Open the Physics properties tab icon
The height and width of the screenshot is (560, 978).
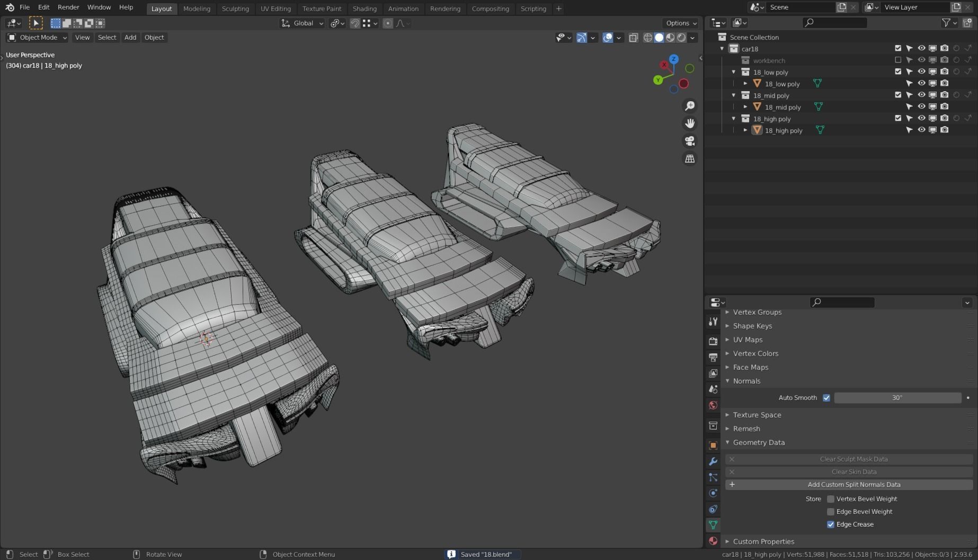pos(713,493)
